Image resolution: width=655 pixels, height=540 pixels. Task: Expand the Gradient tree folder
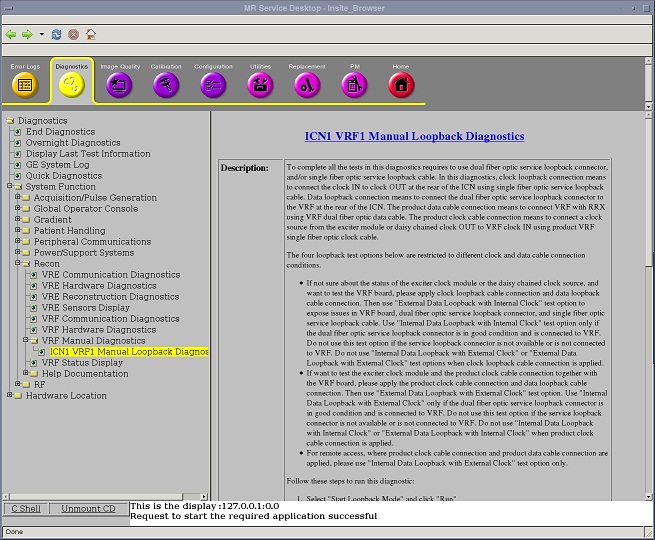click(17, 220)
